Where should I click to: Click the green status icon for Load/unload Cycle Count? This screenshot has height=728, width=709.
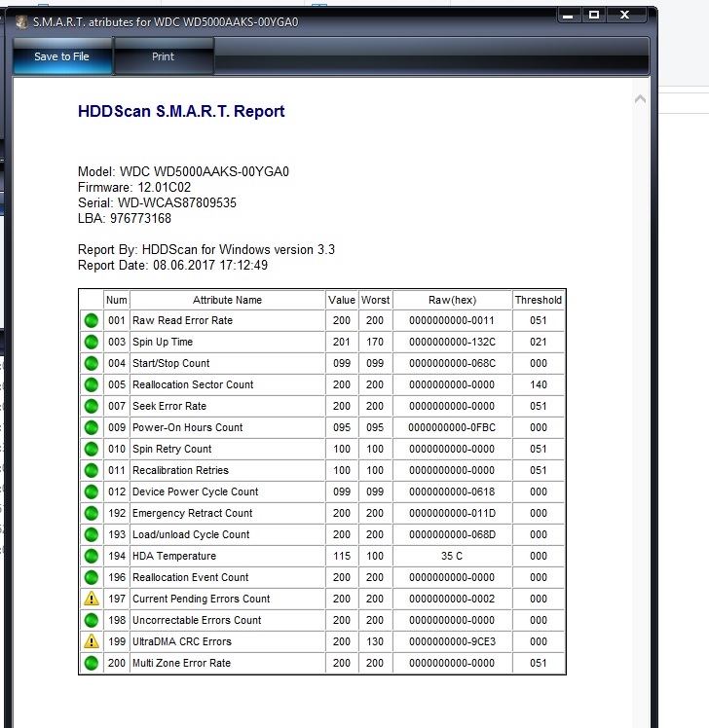point(92,534)
